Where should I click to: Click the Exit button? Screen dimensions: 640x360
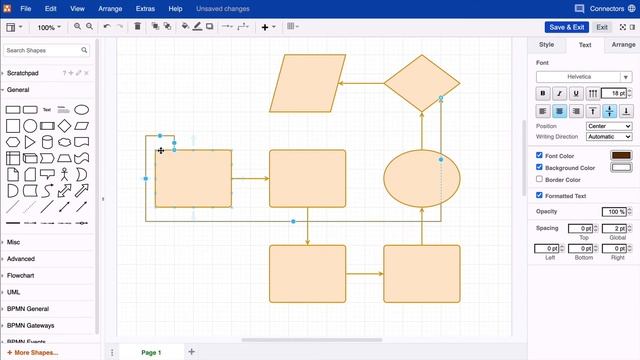click(602, 27)
